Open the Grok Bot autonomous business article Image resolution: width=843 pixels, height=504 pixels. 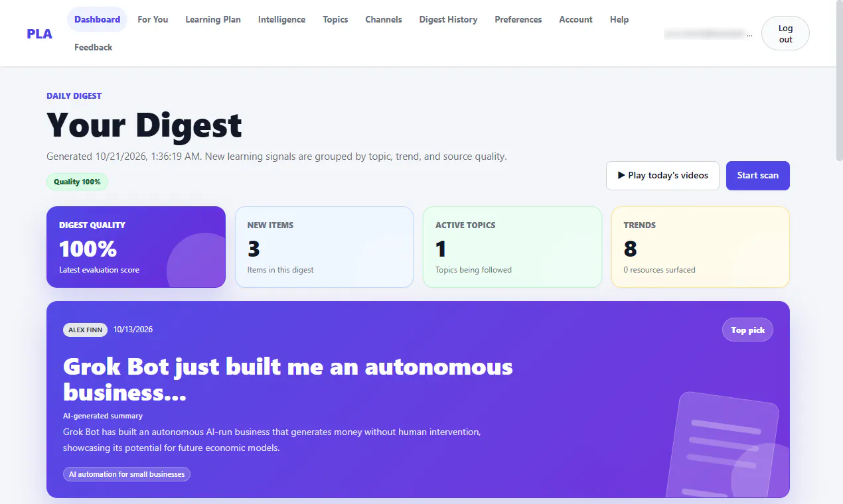[288, 379]
